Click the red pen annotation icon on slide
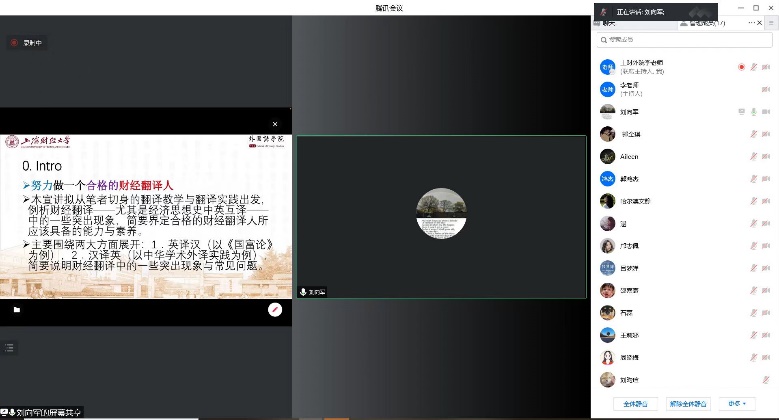Image resolution: width=779 pixels, height=420 pixels. (274, 310)
